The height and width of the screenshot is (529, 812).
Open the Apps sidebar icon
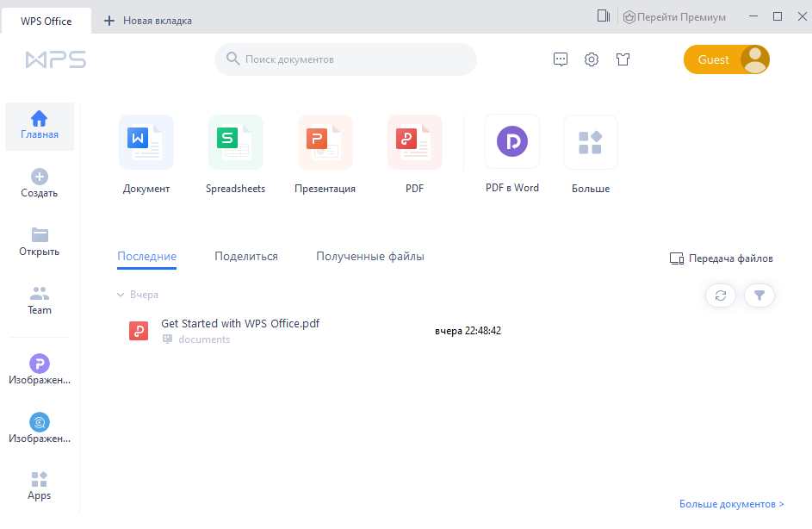coord(40,479)
